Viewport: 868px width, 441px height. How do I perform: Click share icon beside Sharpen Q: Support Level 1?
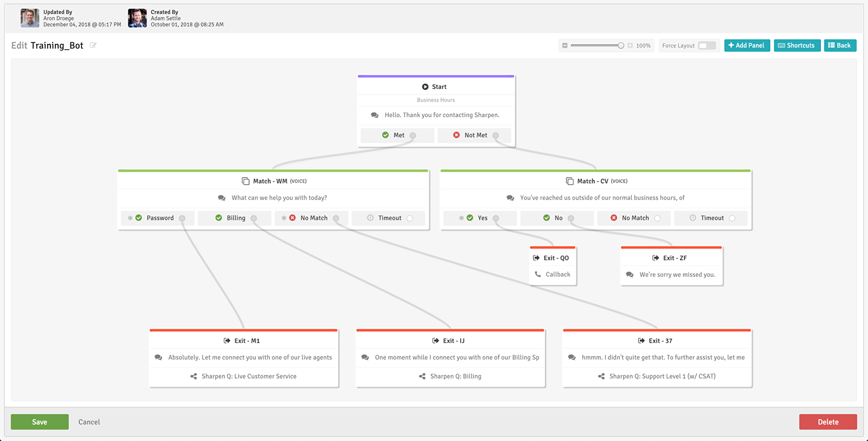[x=601, y=376]
